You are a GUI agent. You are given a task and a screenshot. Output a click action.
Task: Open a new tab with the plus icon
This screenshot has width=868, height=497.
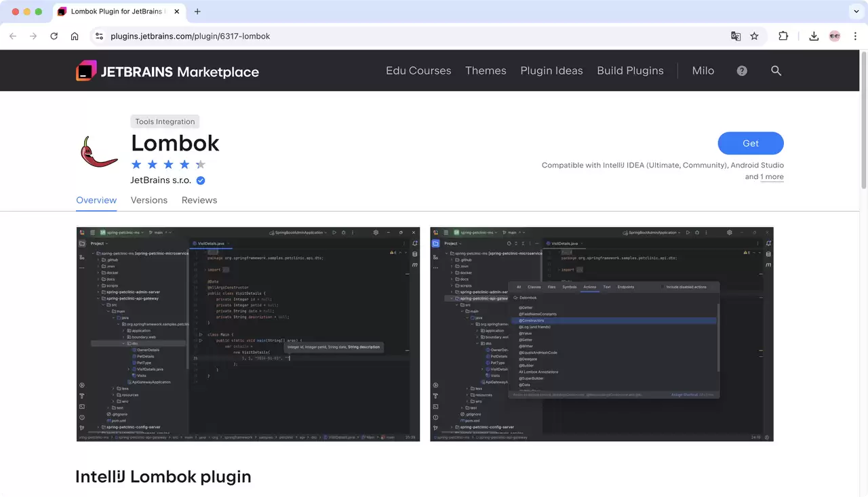pos(197,12)
